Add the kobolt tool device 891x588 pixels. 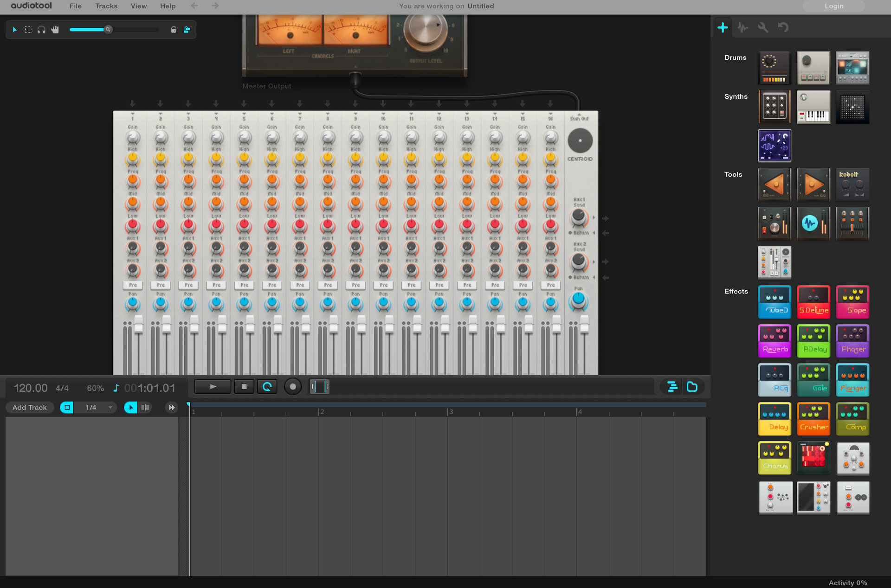(x=852, y=185)
